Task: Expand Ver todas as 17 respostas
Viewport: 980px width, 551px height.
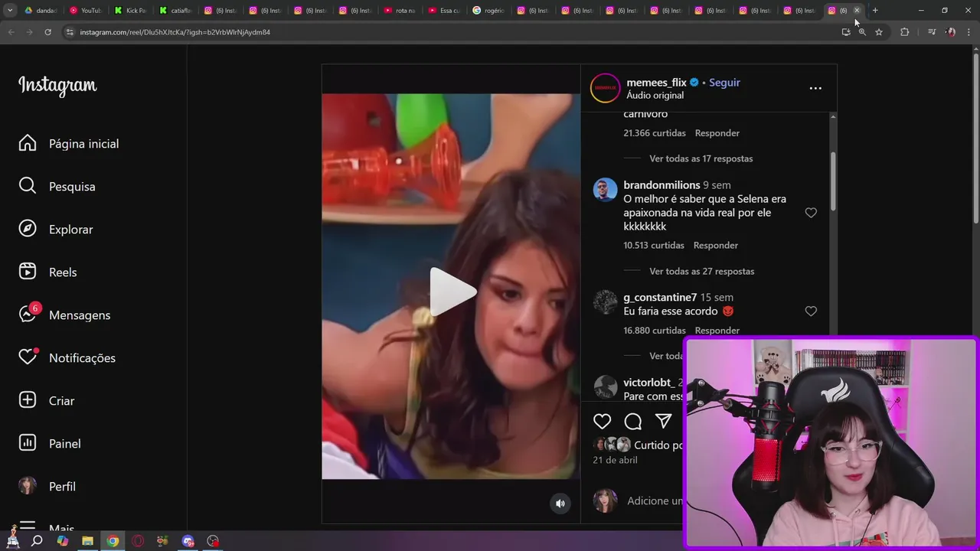Action: 701,158
